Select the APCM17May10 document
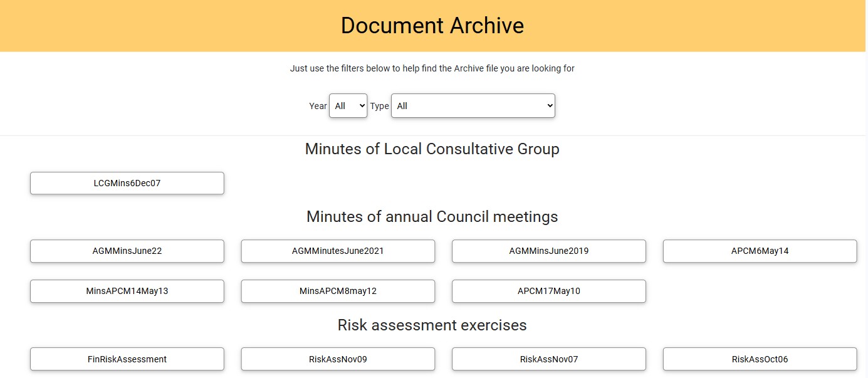Viewport: 868px width, 378px height. pyautogui.click(x=548, y=291)
